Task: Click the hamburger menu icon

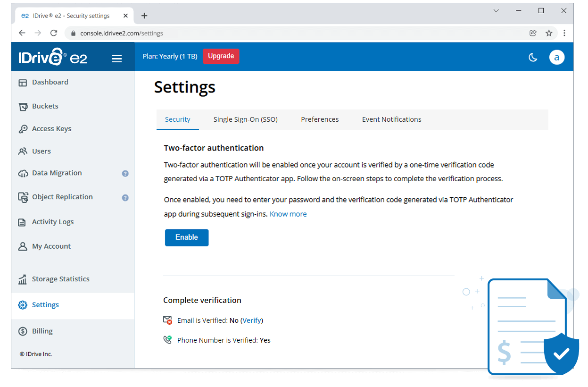Action: (x=117, y=59)
